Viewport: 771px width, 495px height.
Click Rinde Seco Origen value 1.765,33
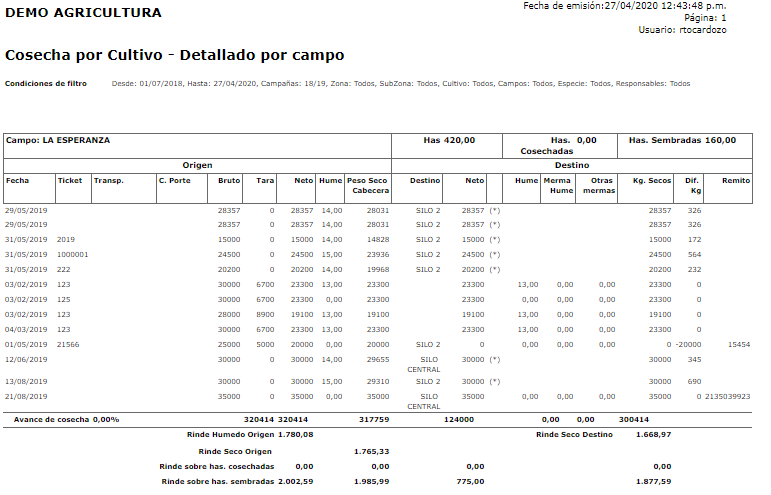(x=372, y=452)
